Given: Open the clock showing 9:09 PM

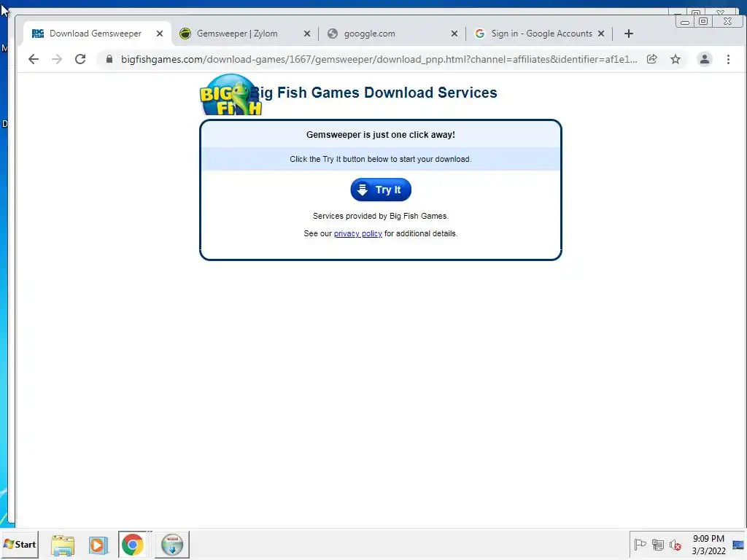Looking at the screenshot, I should (708, 544).
